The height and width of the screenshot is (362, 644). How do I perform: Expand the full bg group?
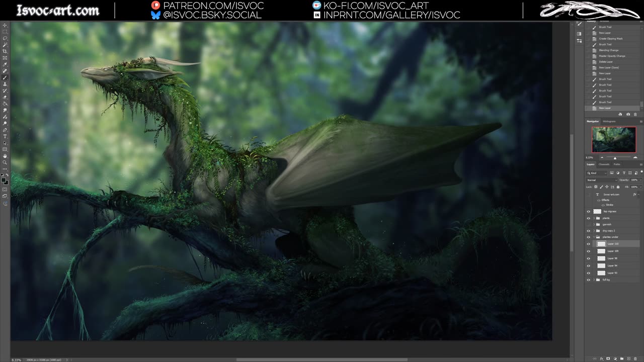pos(594,280)
